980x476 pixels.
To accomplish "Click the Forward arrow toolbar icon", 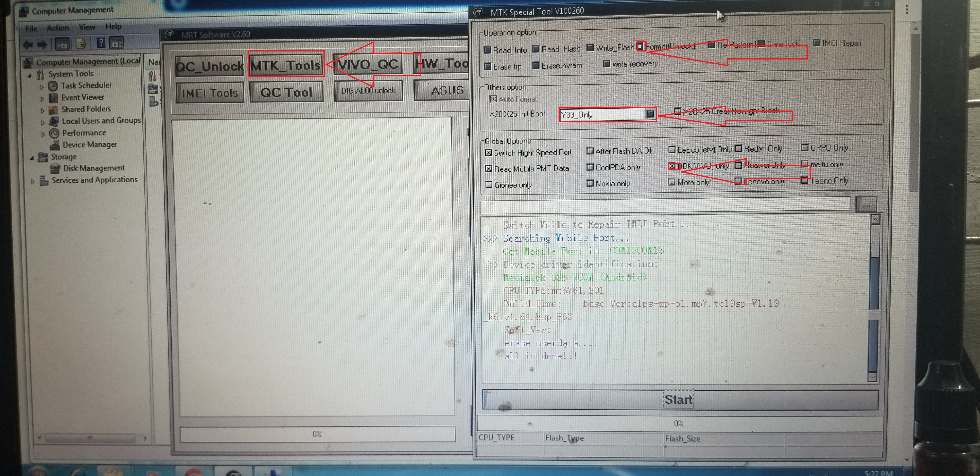I will [x=43, y=44].
